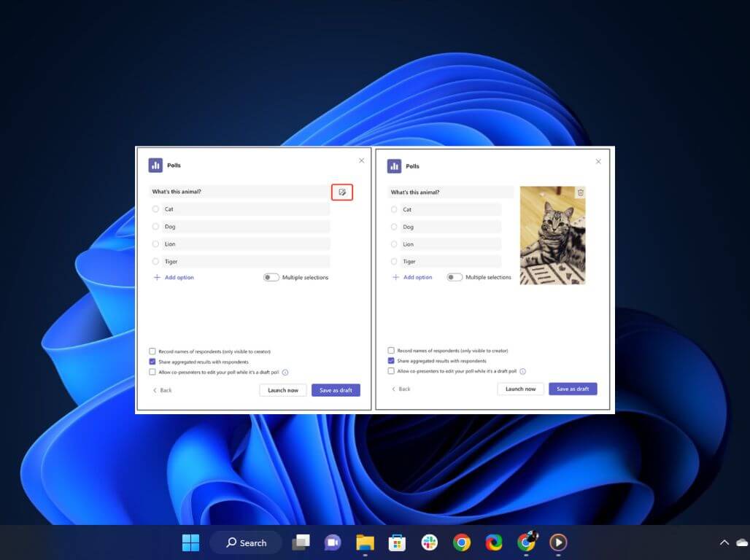
Task: Click the taskbar Search box
Action: tap(246, 542)
